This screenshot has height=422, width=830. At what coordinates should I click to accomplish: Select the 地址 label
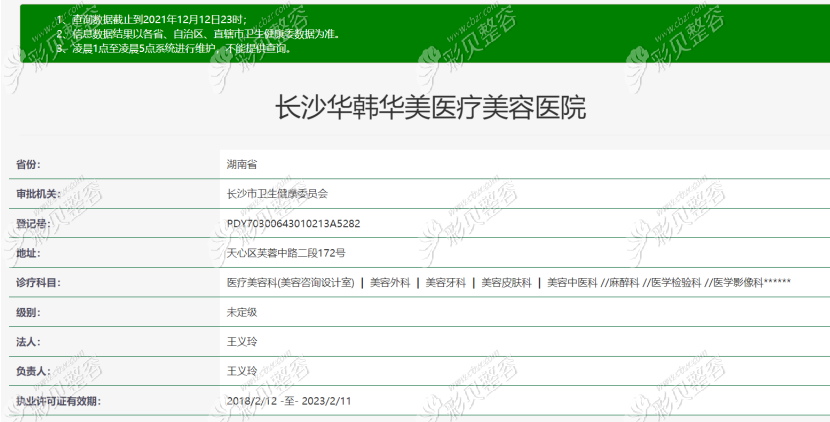pyautogui.click(x=28, y=253)
